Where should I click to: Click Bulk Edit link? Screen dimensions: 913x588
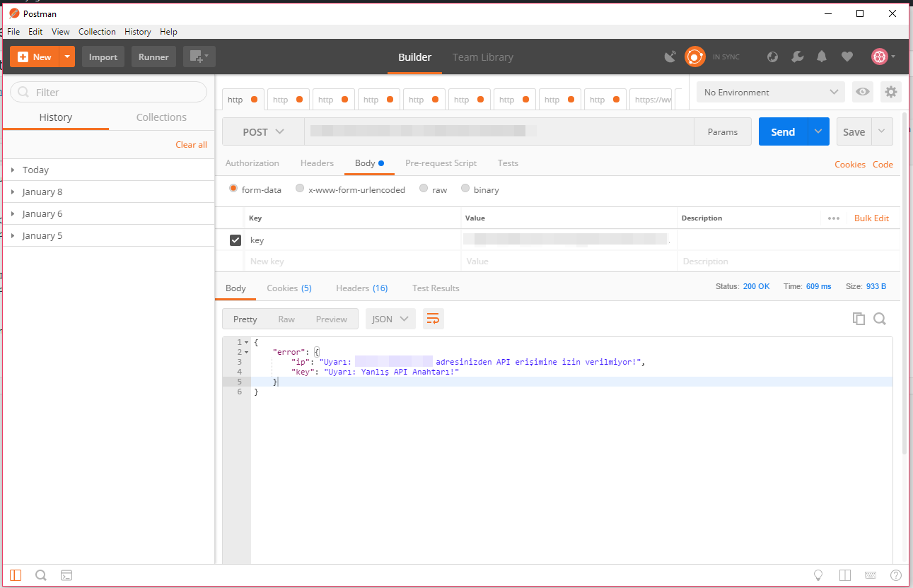coord(871,218)
